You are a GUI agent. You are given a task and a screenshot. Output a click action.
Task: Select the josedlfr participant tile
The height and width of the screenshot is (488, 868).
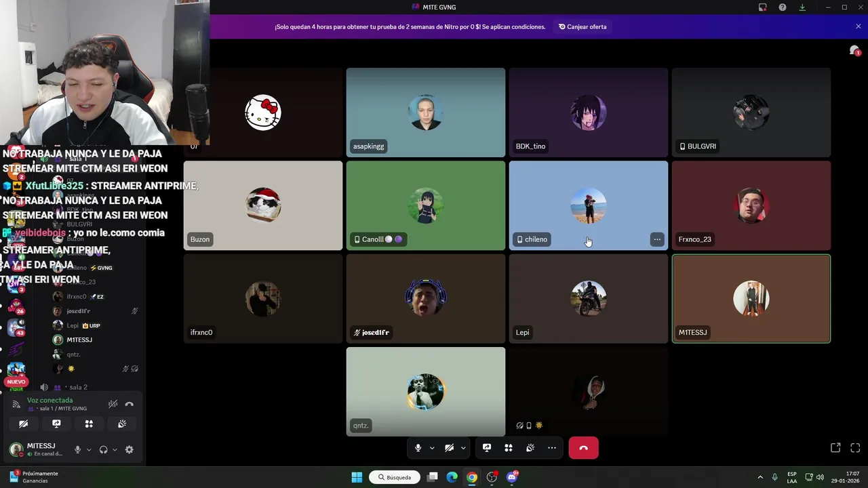[426, 299]
